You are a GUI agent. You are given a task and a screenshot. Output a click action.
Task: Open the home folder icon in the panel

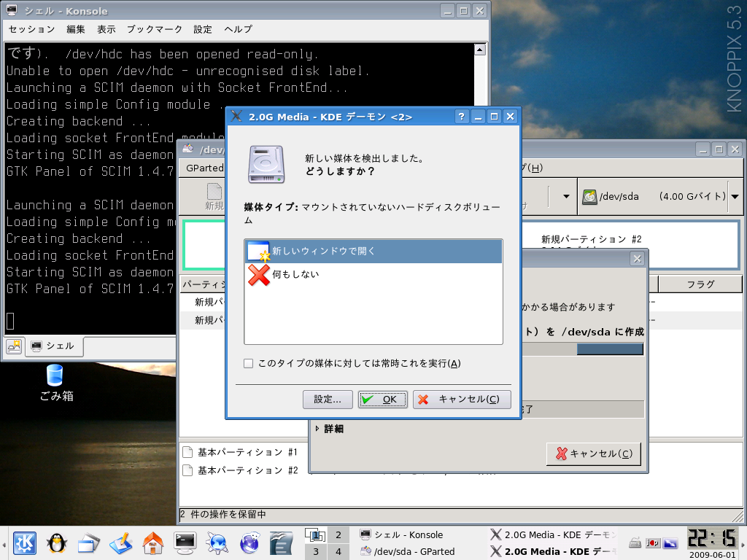click(152, 542)
